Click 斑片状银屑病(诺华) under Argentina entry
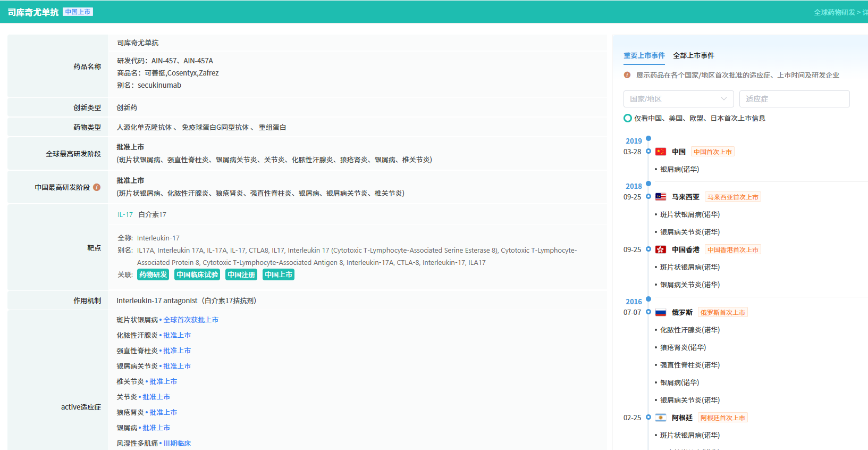The image size is (868, 450). click(690, 435)
